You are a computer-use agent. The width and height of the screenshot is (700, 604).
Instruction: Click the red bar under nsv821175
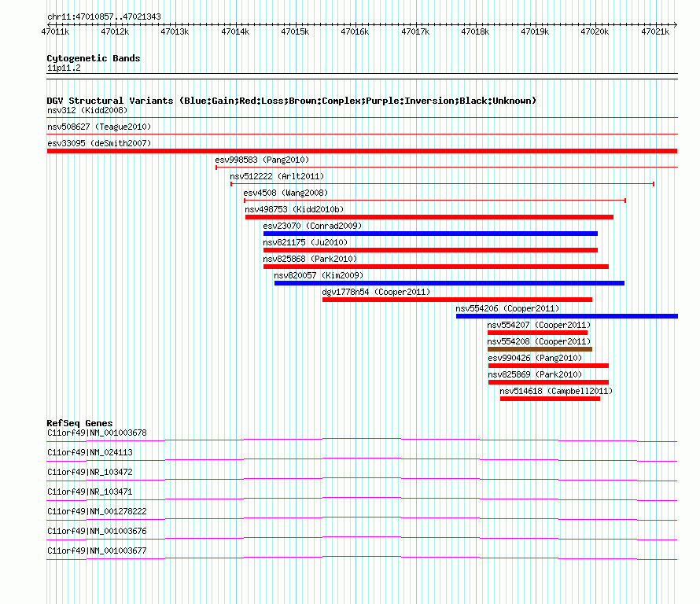(x=430, y=250)
